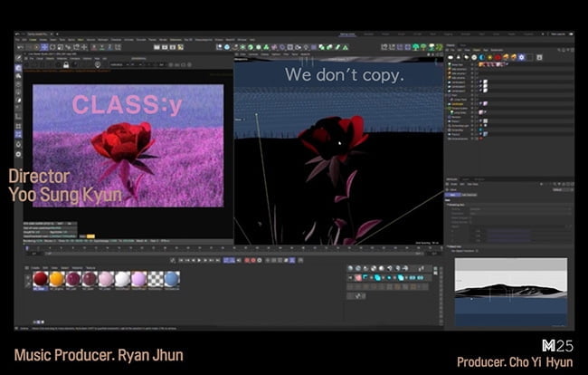This screenshot has width=588, height=375.
Task: Toggle visibility dots of the yellow-highlighted object
Action: tap(472, 104)
